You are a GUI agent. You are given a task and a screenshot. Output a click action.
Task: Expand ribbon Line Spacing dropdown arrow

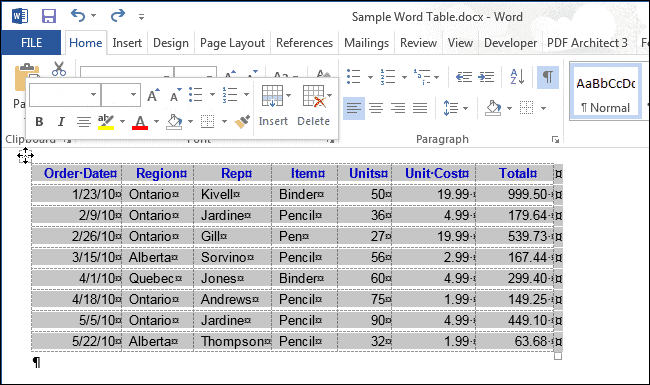click(x=466, y=109)
